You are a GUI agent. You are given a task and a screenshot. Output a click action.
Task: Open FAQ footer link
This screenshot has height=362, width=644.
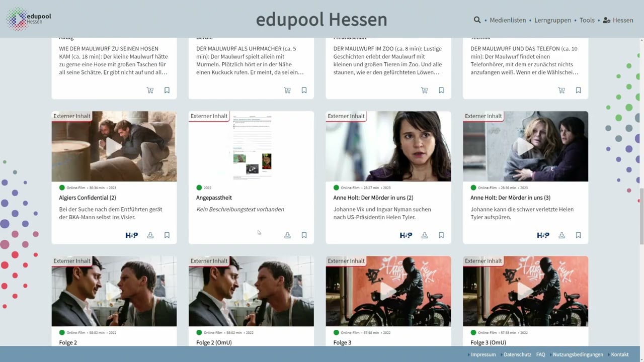coord(541,354)
